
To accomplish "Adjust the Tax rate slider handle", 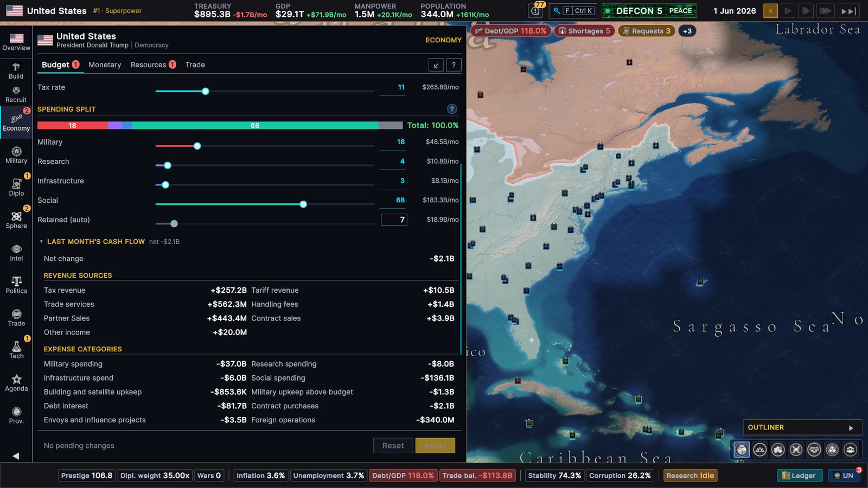I will [205, 91].
